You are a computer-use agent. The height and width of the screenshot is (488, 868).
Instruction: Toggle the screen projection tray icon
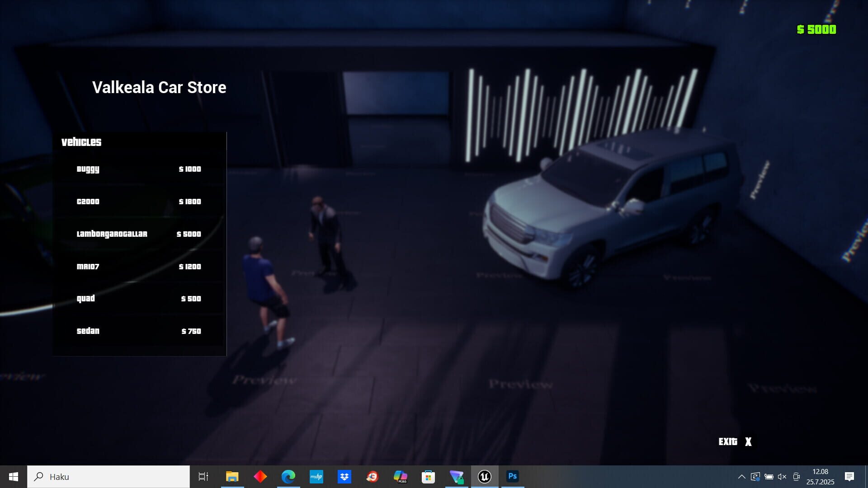point(756,476)
